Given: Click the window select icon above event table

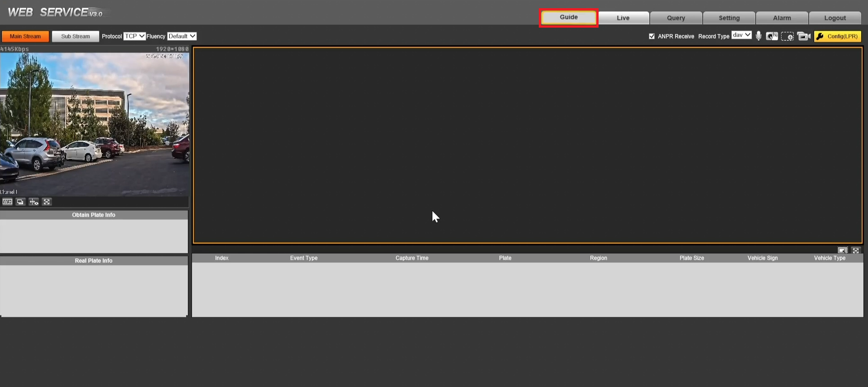Looking at the screenshot, I should coord(842,250).
